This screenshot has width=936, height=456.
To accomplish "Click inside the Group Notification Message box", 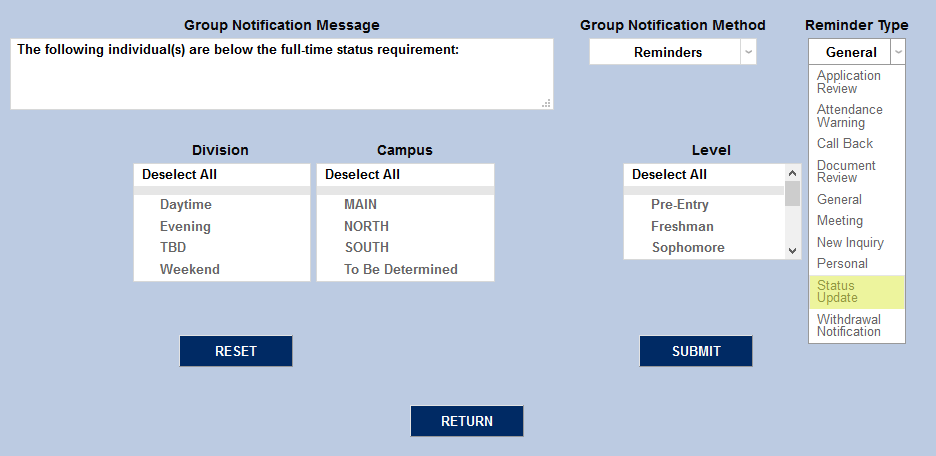I will click(x=281, y=78).
